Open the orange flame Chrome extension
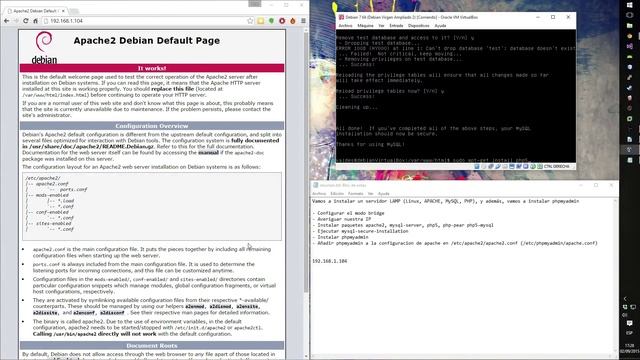The image size is (640, 360). click(x=292, y=21)
